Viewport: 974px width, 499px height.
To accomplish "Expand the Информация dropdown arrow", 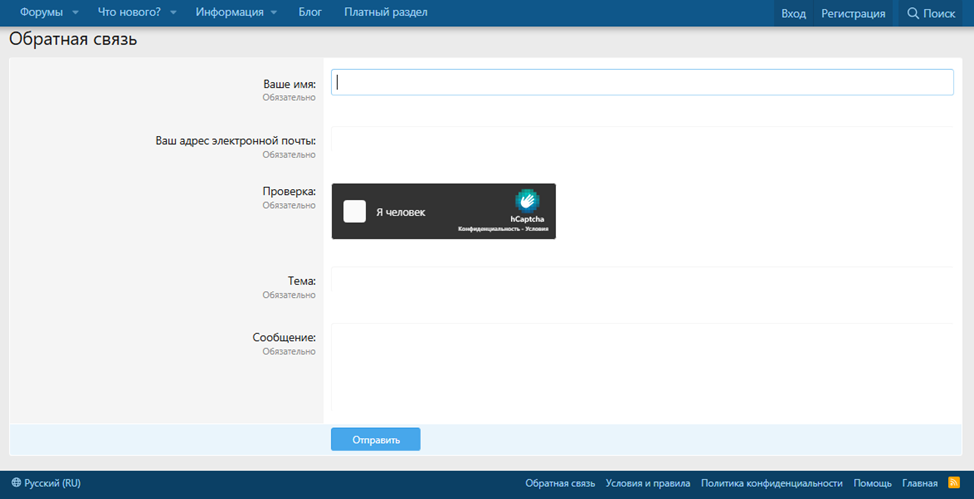I will pos(274,13).
